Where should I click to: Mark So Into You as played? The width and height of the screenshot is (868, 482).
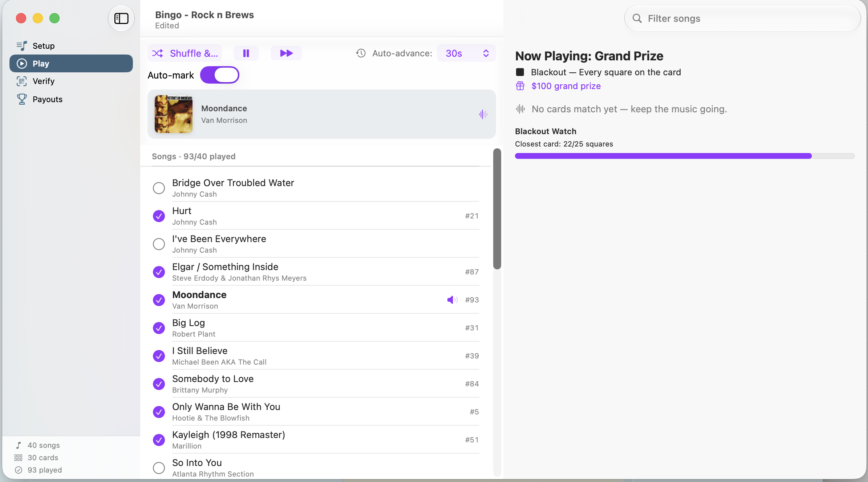click(x=159, y=468)
